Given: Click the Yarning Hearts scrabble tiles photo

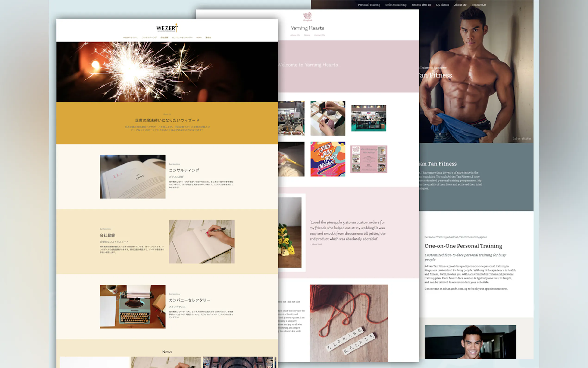Looking at the screenshot, I should point(349,323).
